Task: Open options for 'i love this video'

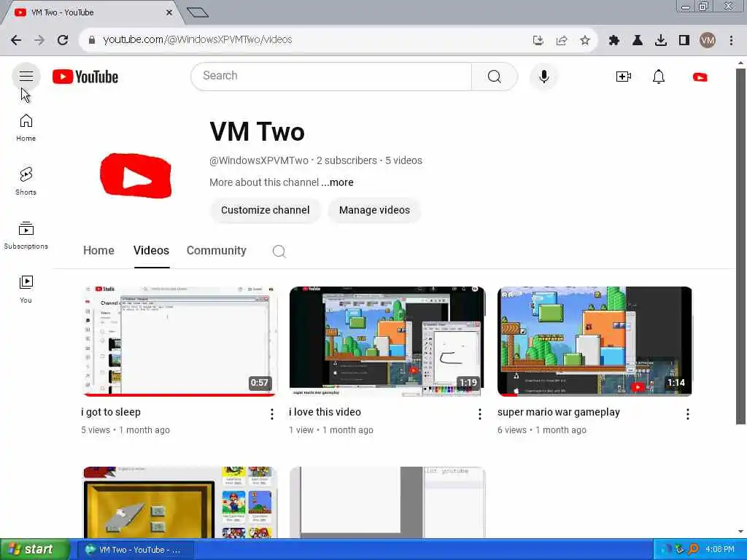Action: 480,414
